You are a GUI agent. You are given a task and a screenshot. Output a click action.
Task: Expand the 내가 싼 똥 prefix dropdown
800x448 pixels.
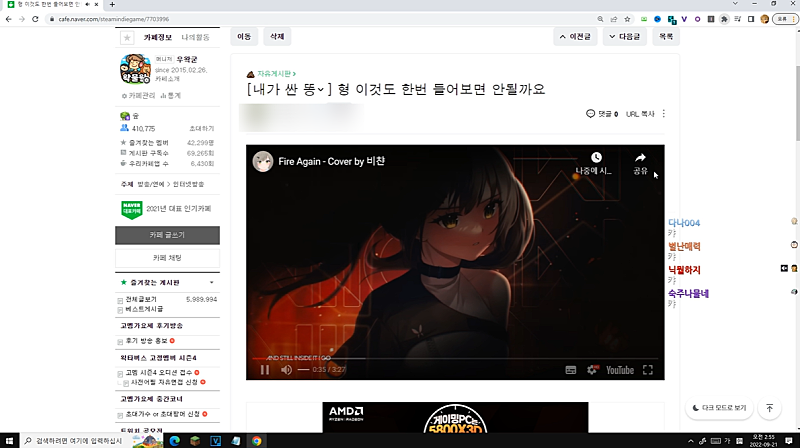click(x=320, y=90)
